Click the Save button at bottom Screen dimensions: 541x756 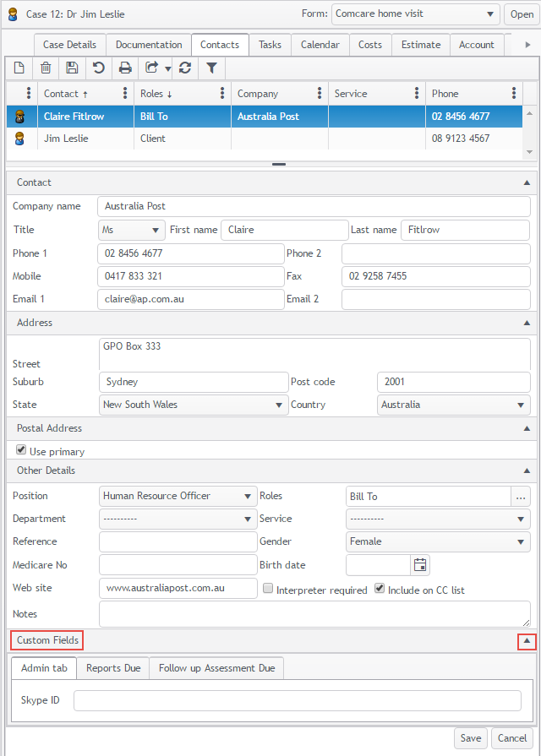pos(470,738)
